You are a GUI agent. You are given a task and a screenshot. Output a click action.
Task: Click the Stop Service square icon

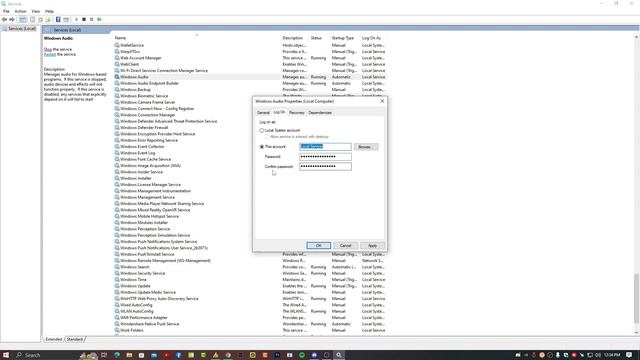pyautogui.click(x=84, y=19)
